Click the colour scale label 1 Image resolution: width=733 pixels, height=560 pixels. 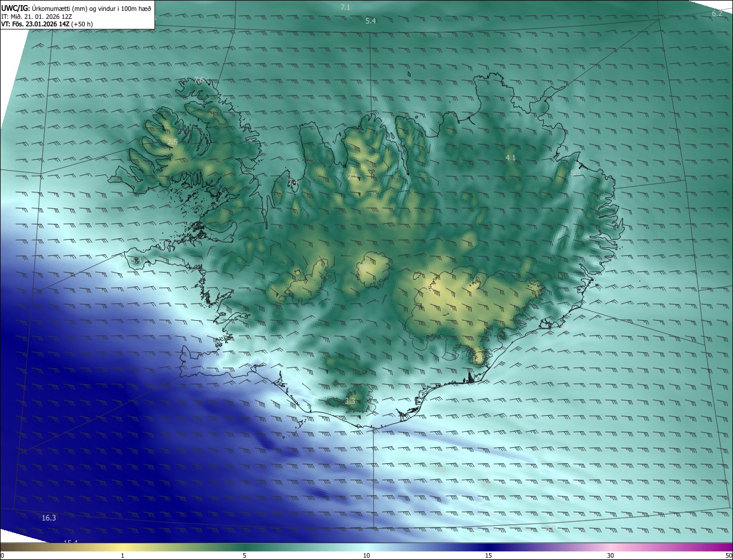point(123,555)
